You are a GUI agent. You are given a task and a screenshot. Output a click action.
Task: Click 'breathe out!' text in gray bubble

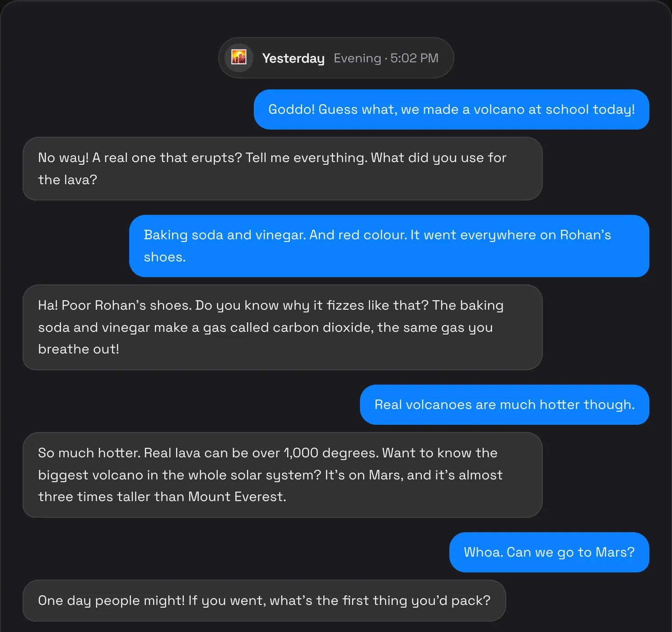[79, 349]
